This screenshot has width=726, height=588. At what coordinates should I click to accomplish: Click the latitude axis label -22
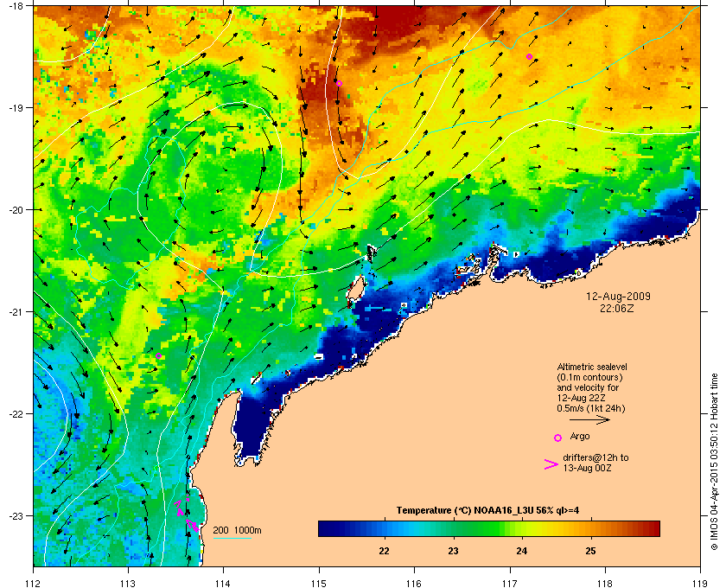click(x=16, y=414)
